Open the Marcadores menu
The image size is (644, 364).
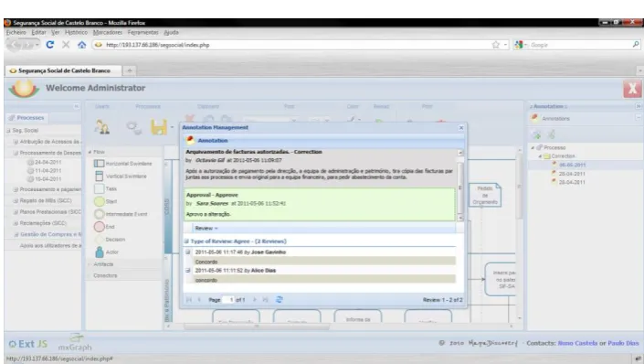click(108, 32)
